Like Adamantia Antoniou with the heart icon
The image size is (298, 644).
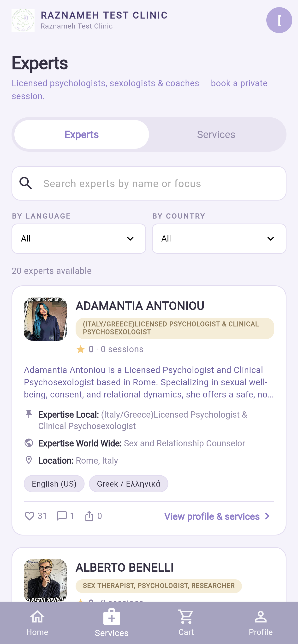(29, 516)
